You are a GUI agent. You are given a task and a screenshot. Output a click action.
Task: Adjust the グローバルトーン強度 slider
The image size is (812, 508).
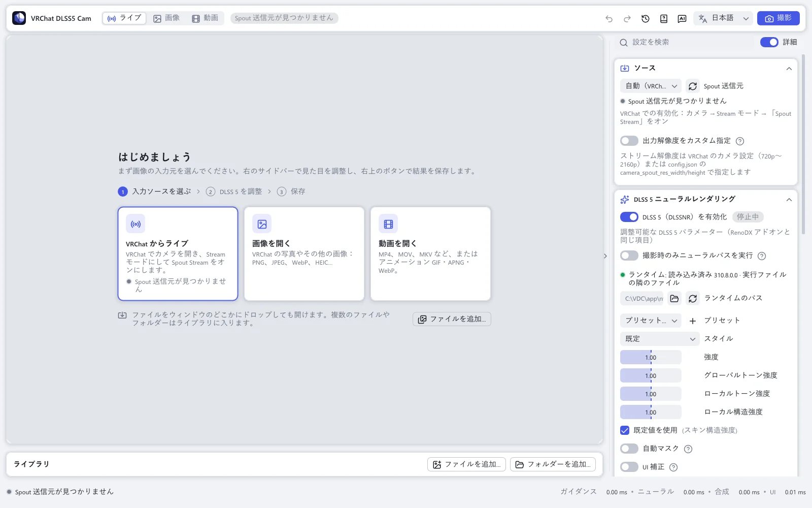point(651,375)
